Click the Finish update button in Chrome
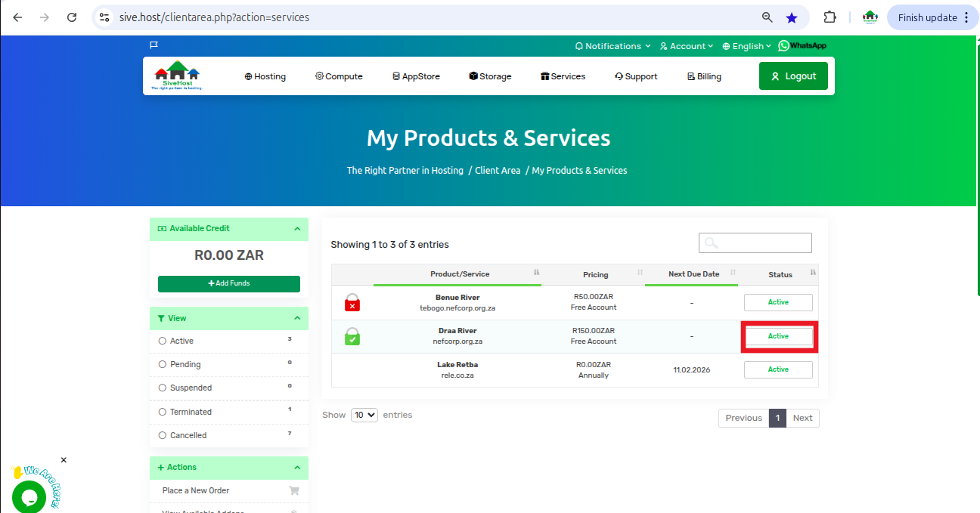The width and height of the screenshot is (980, 513). [927, 17]
